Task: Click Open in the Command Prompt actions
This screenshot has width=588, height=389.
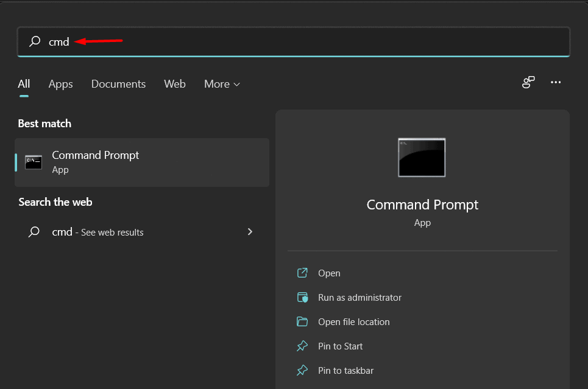Action: tap(329, 273)
